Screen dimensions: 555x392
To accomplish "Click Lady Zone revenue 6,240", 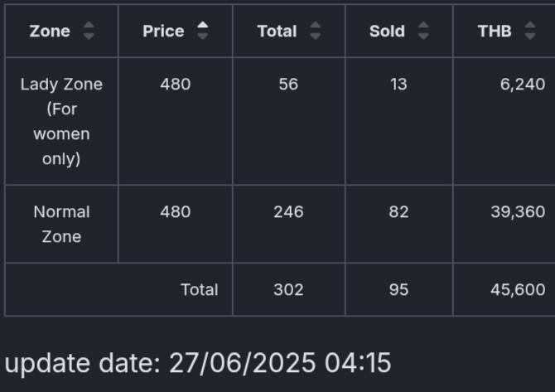I will pos(523,85).
